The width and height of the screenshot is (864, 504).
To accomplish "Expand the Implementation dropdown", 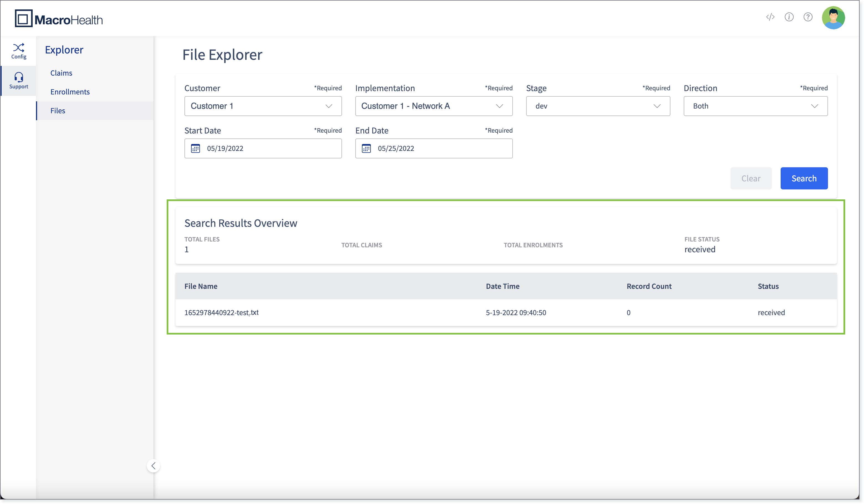I will point(434,106).
